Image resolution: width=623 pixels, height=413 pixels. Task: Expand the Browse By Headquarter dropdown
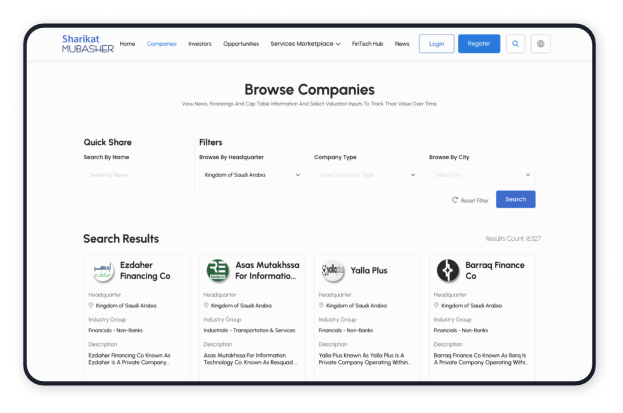coord(252,175)
